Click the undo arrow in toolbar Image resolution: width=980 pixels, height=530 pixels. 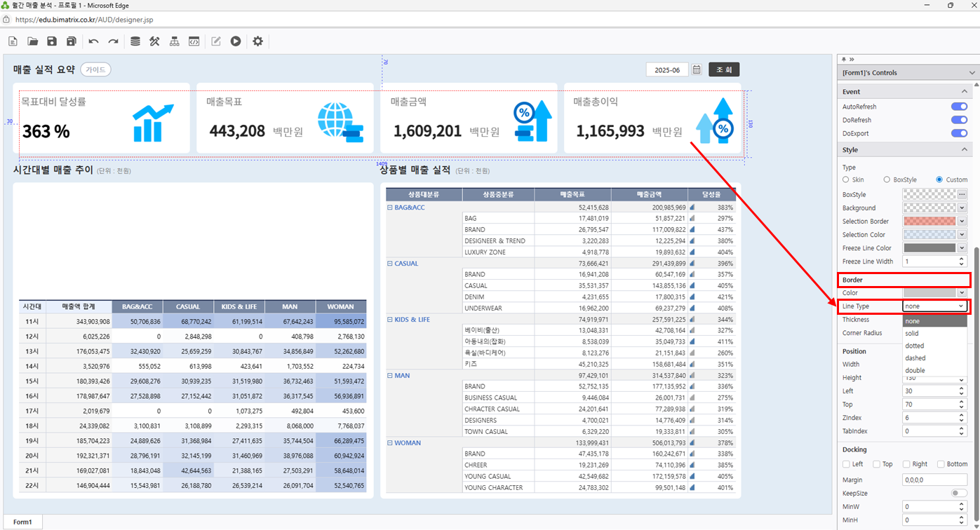click(93, 41)
